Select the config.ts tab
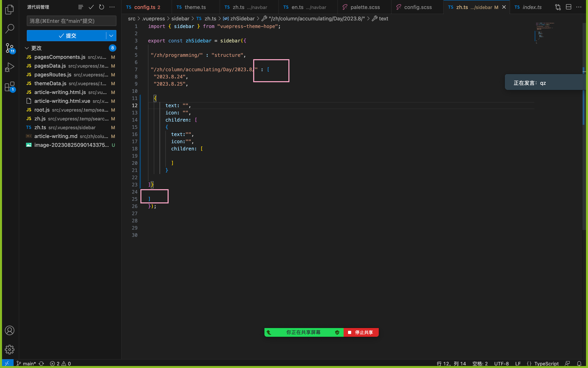Screen dimensions: 588x368 (x=144, y=7)
